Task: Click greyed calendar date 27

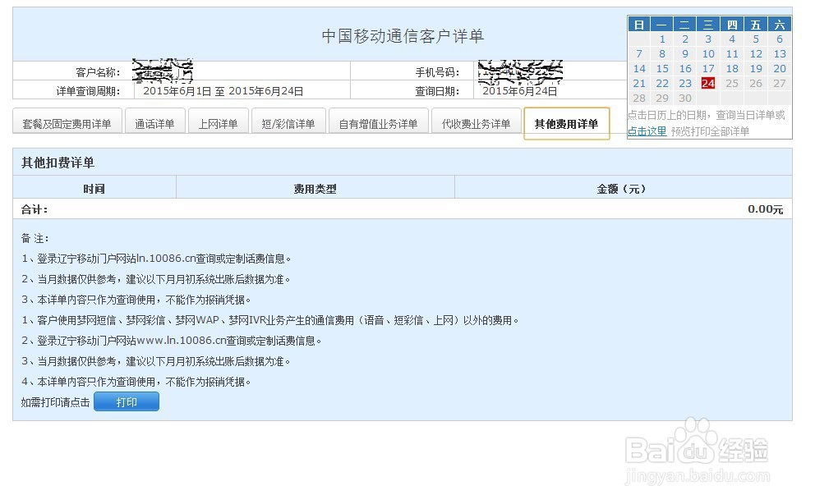Action: (780, 84)
